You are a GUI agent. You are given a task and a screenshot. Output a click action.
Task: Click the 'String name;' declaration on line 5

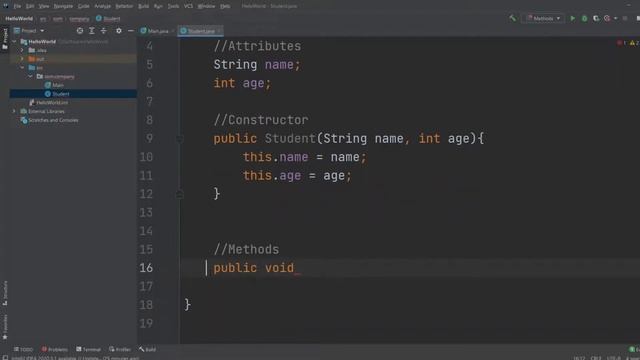(257, 64)
